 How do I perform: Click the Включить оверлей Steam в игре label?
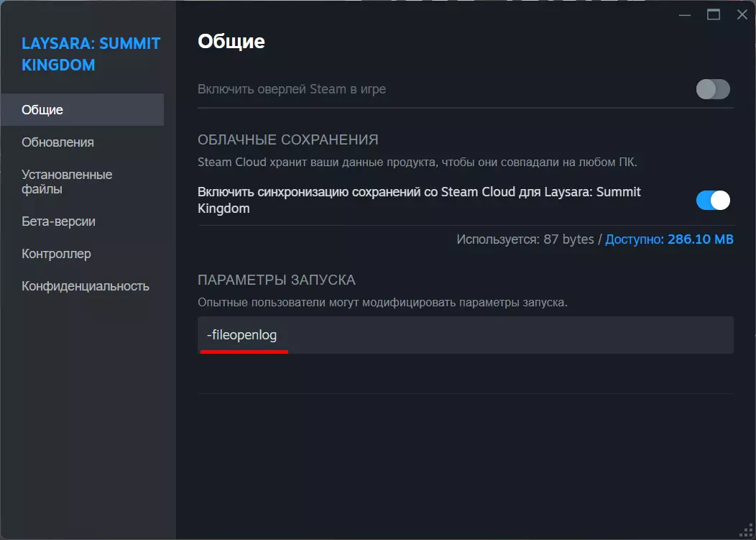tap(292, 89)
